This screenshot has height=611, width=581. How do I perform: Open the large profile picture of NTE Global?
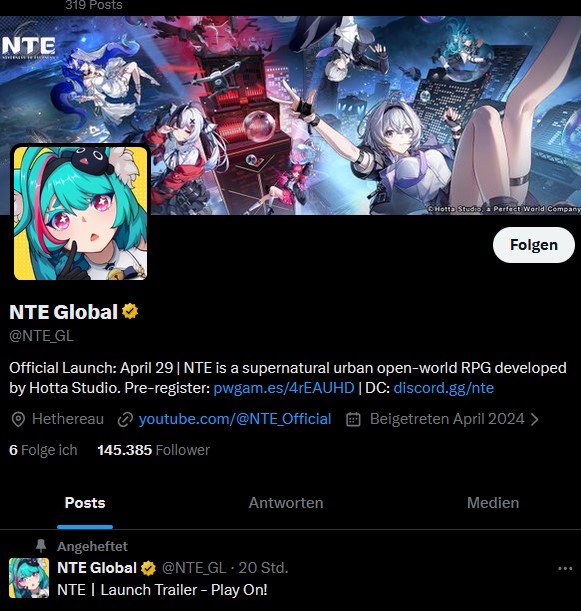click(80, 213)
